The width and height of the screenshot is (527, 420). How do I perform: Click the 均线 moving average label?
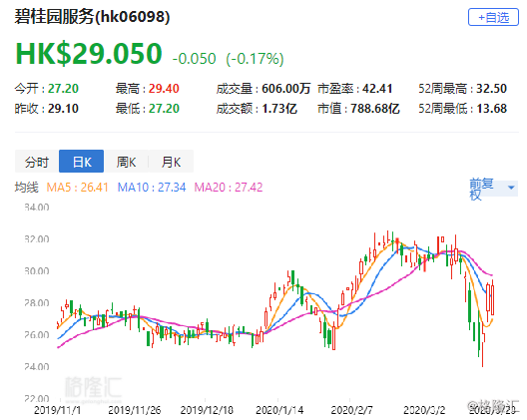click(x=27, y=188)
